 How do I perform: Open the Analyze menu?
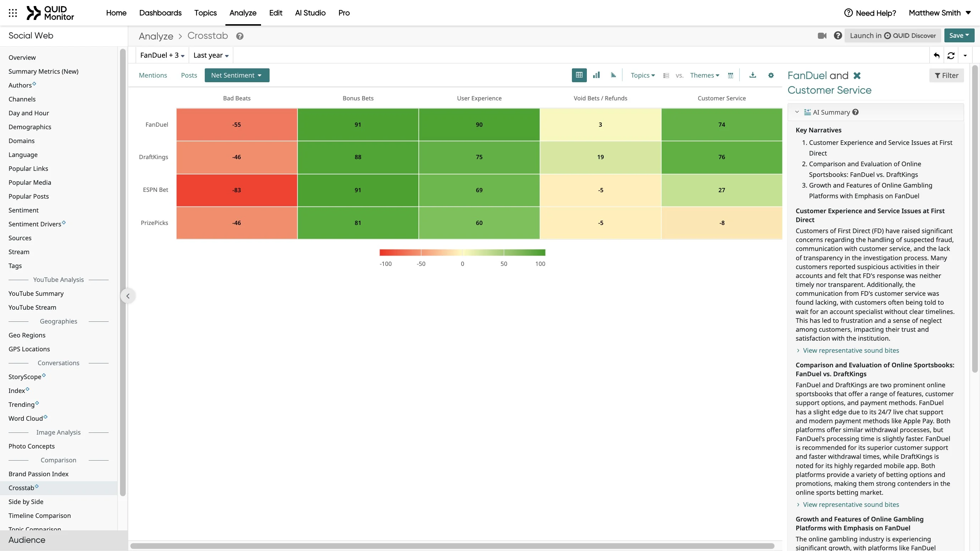click(x=243, y=13)
